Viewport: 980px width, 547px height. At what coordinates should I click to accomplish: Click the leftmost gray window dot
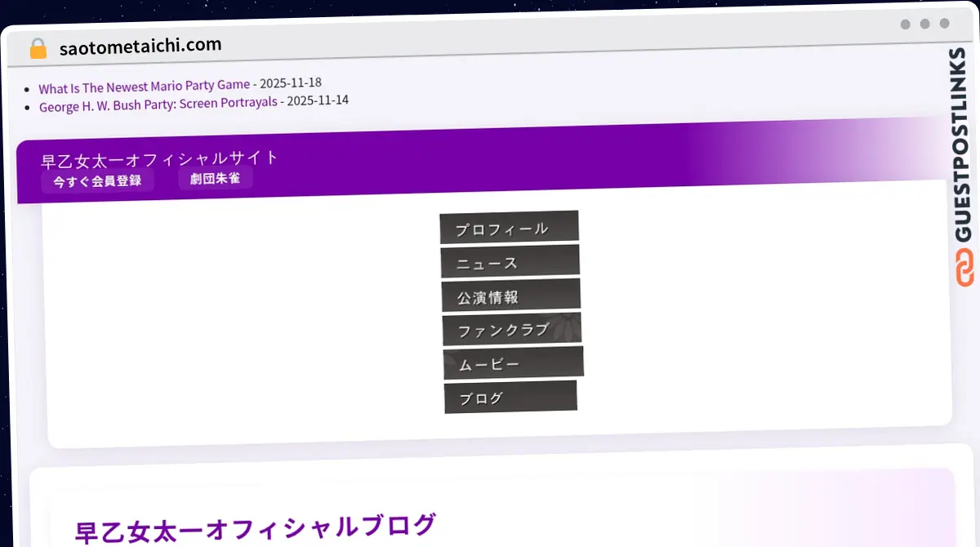905,24
